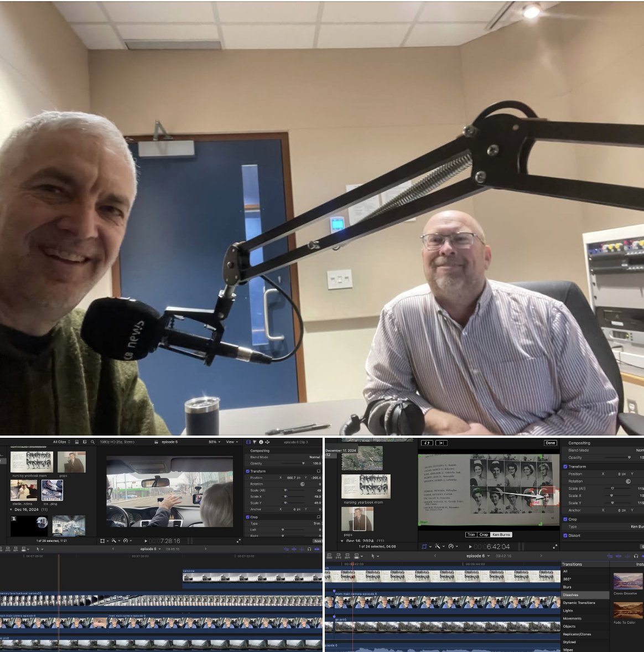Go back in left timeline history arrow

click(x=113, y=549)
